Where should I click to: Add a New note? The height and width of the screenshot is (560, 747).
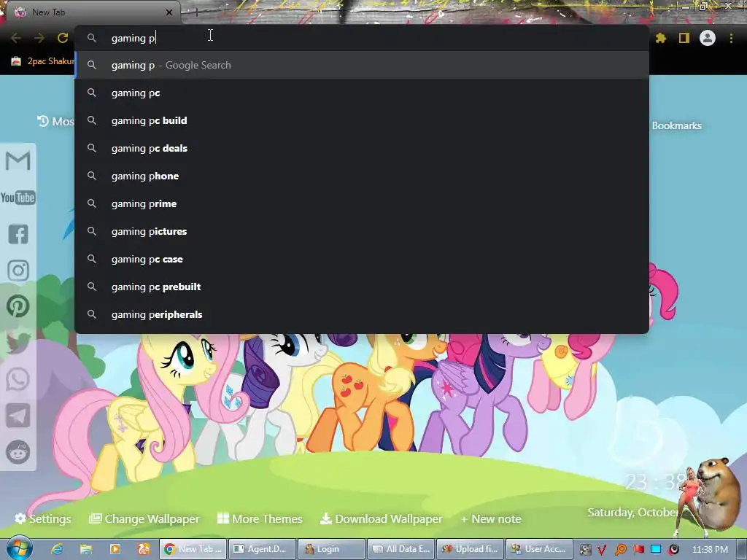(491, 518)
